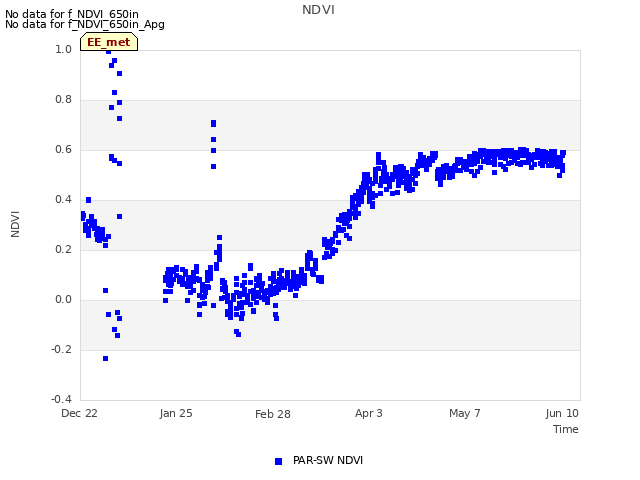Click the Apr 3 x-axis tick label

(x=369, y=413)
